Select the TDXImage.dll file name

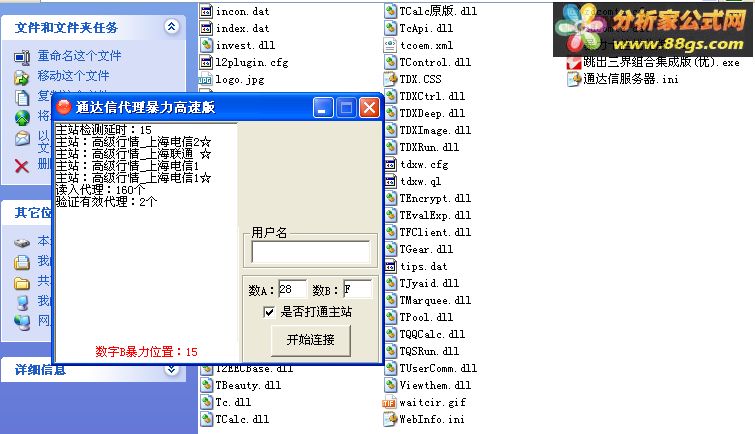(435, 130)
